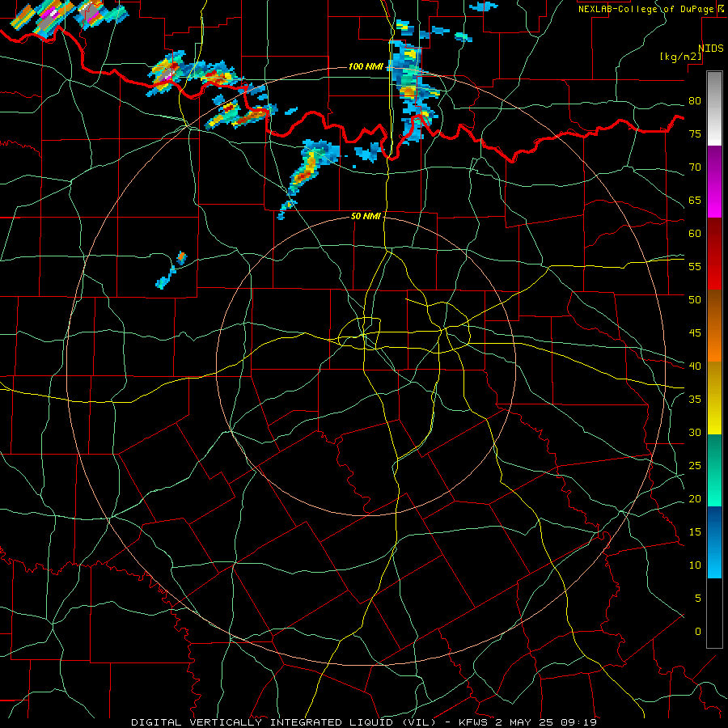Viewport: 728px width, 728px height.
Task: Click the 60 value on the VIL scale
Action: click(695, 234)
